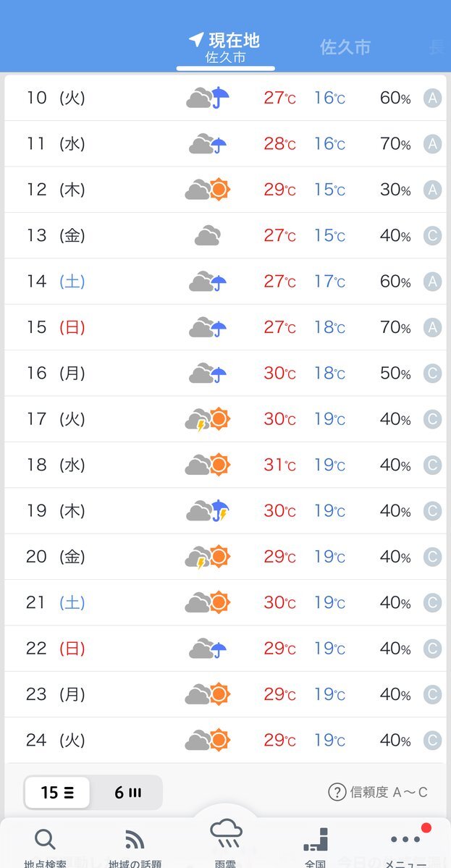Image resolution: width=451 pixels, height=868 pixels.
Task: Switch to the second 佐久市 location tab
Action: 345,48
